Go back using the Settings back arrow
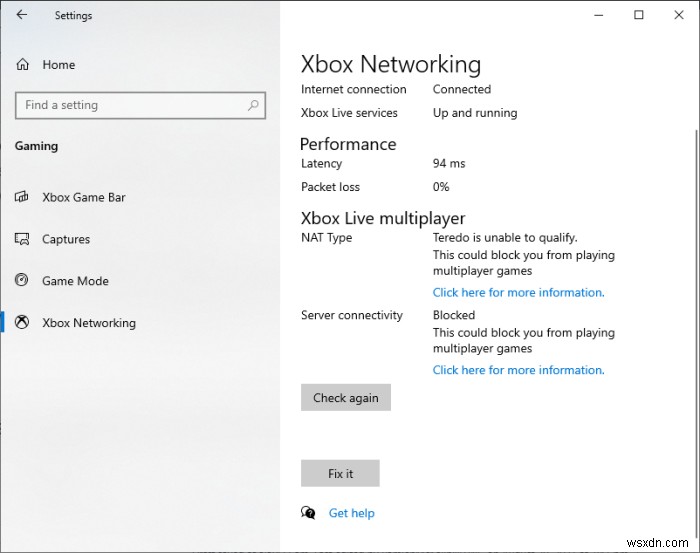 click(x=21, y=15)
